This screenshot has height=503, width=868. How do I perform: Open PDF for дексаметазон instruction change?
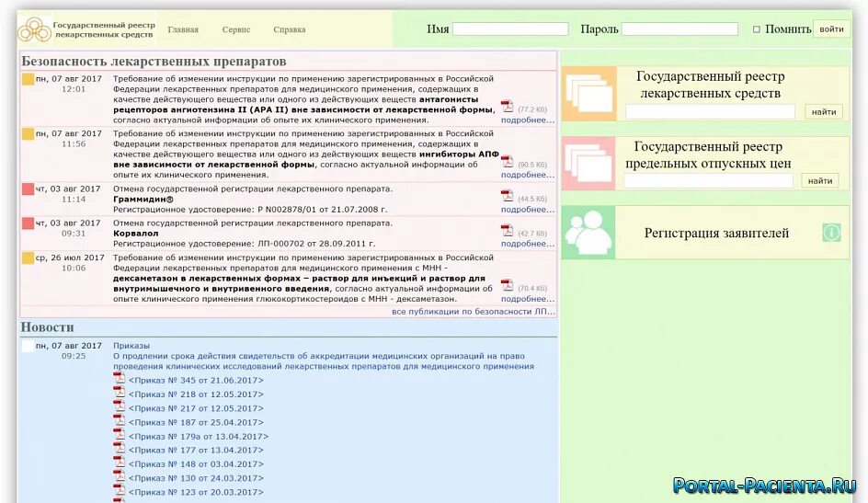click(507, 284)
